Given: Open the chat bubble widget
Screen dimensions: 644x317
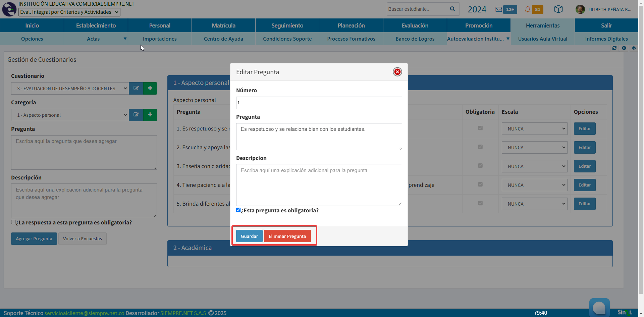Looking at the screenshot, I should click(x=599, y=307).
